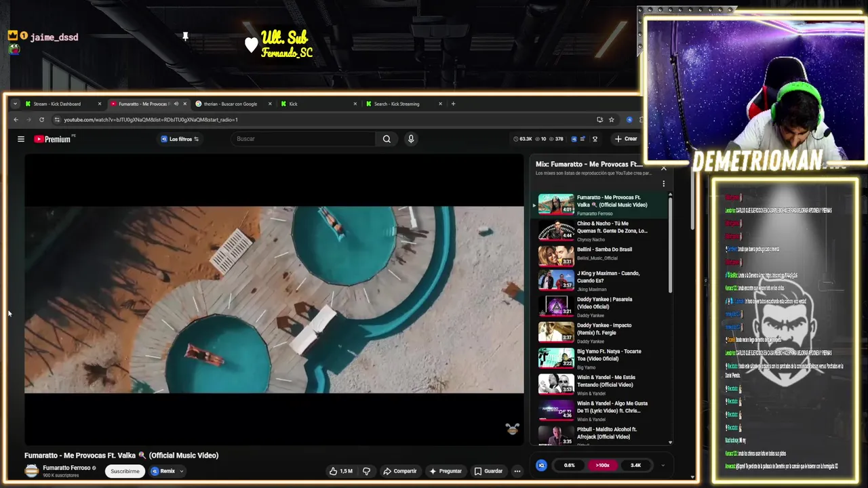Screen dimensions: 868x488
Task: Click the Fumaratto Ferroso channel avatar
Action: 31,471
